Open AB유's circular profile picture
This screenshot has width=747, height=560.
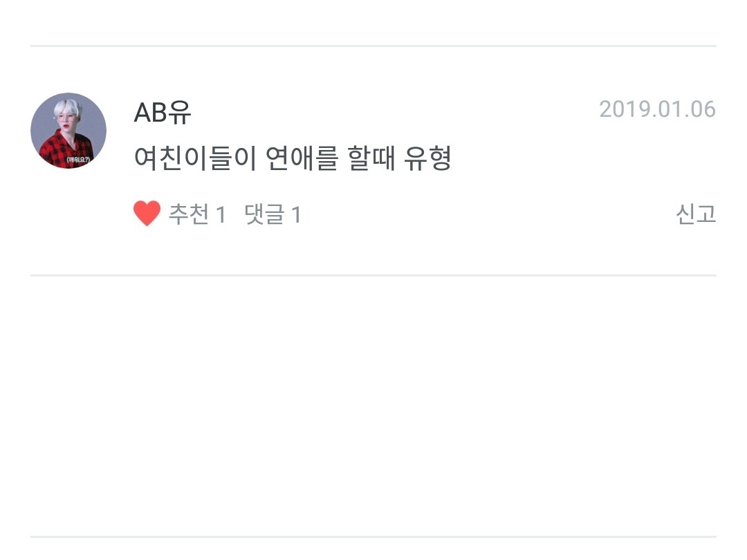pyautogui.click(x=68, y=131)
